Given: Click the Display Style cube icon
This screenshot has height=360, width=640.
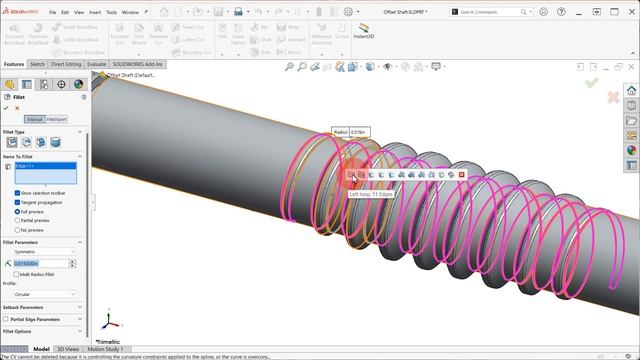Looking at the screenshot, I should (x=370, y=67).
